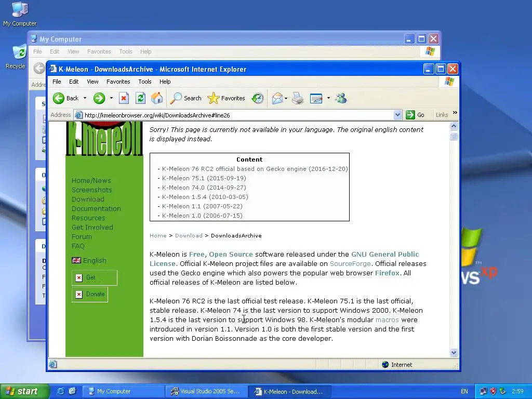This screenshot has width=532, height=399.
Task: Jump to K-Meleon 1.5.4 (2010-03-05) section
Action: 205,197
